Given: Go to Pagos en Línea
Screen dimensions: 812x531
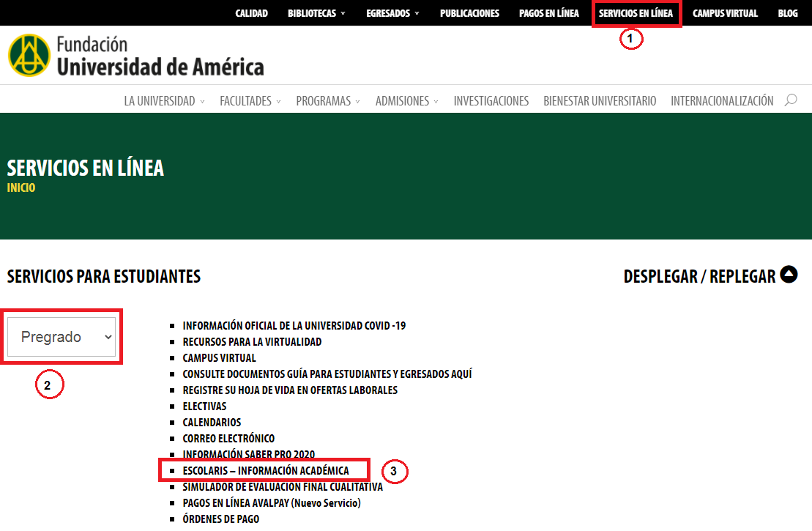Looking at the screenshot, I should coord(549,13).
